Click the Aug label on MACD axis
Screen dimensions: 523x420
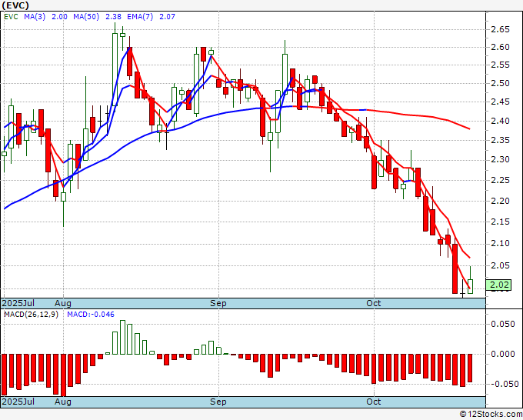point(63,402)
